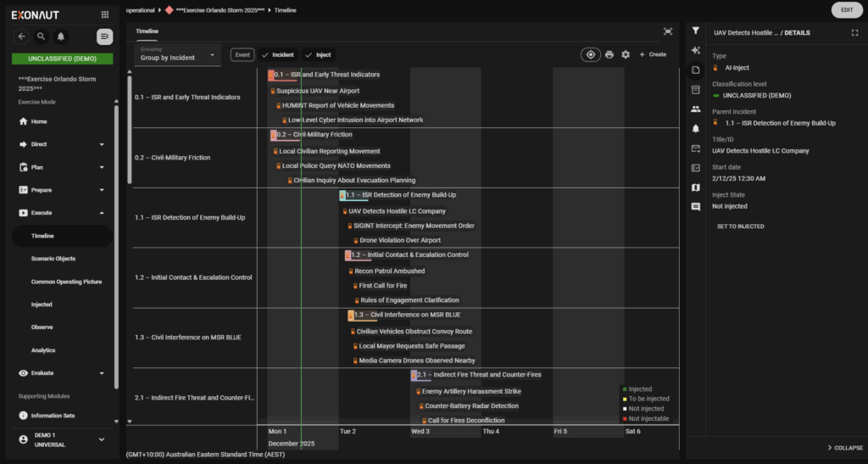Click the locate/center target icon
This screenshot has width=868, height=464.
point(590,54)
